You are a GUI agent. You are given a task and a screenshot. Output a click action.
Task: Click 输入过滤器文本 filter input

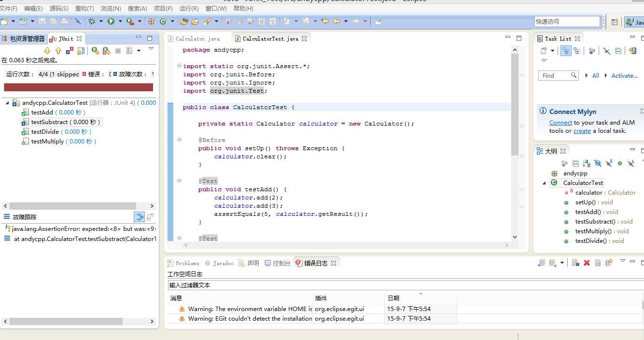[x=406, y=285]
